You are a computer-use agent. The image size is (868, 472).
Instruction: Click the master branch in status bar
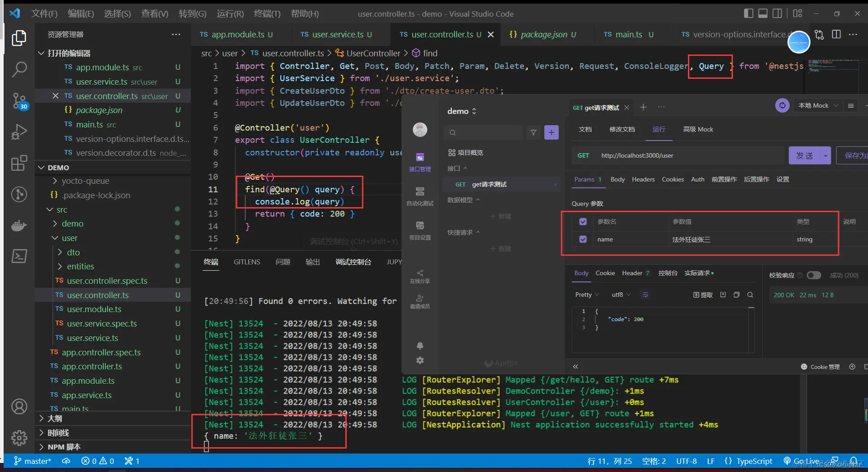click(x=33, y=461)
